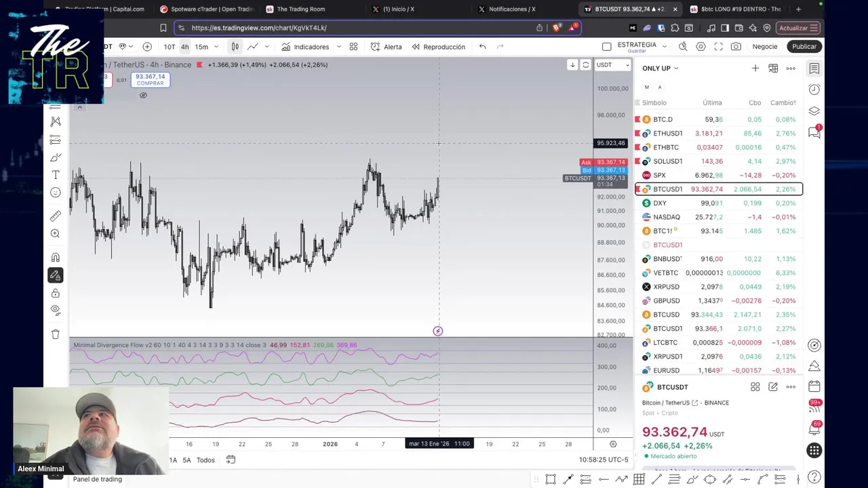
Task: Toggle the ESTRATEGIA layout checkbox
Action: coord(607,47)
